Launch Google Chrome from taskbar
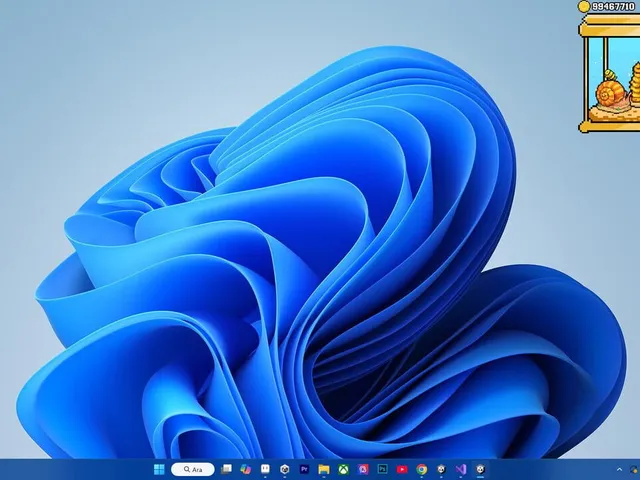The width and height of the screenshot is (640, 480). [422, 469]
